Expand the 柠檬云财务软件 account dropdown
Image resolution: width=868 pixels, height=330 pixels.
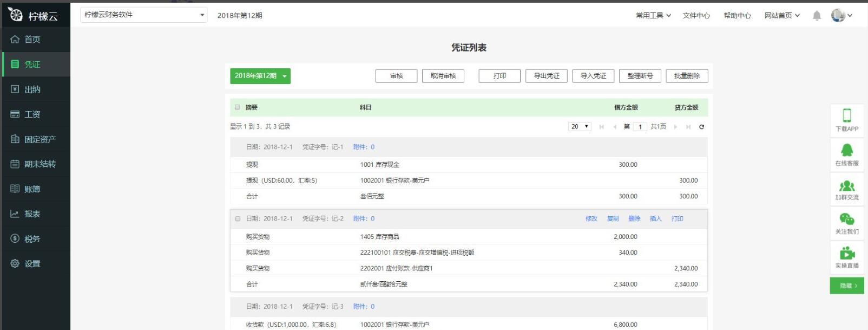(x=144, y=15)
